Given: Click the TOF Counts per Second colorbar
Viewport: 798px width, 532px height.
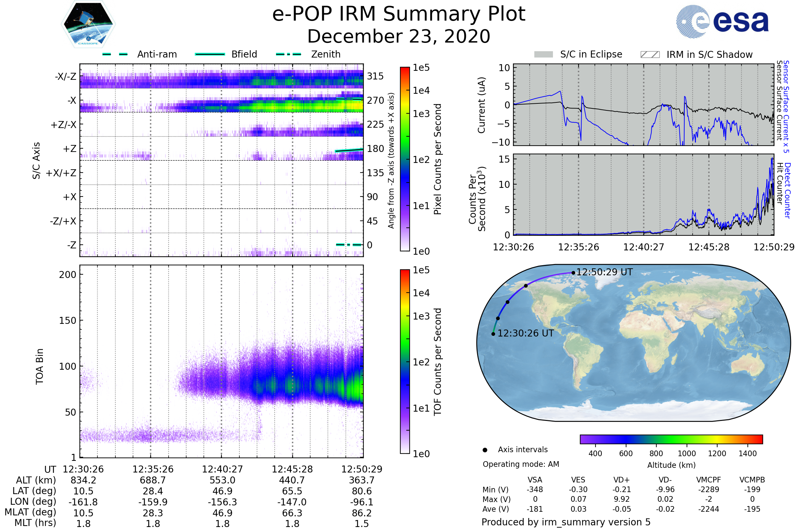Looking at the screenshot, I should coord(405,362).
